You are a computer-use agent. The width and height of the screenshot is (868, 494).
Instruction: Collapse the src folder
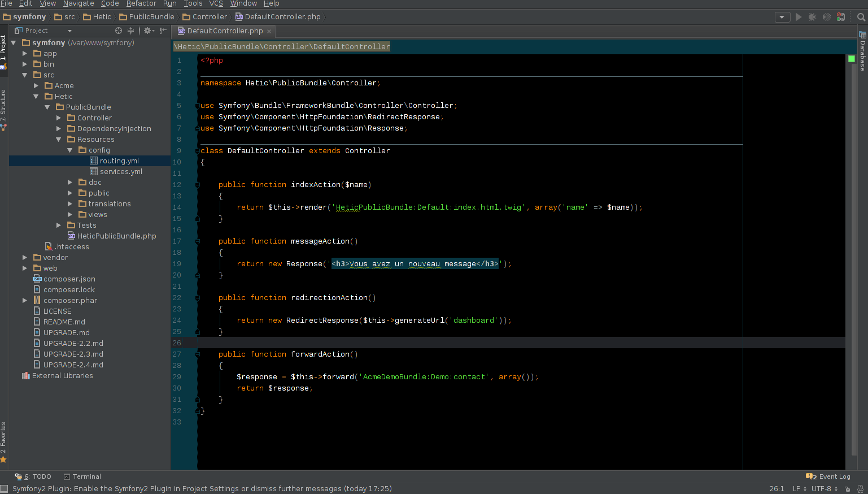click(x=24, y=75)
